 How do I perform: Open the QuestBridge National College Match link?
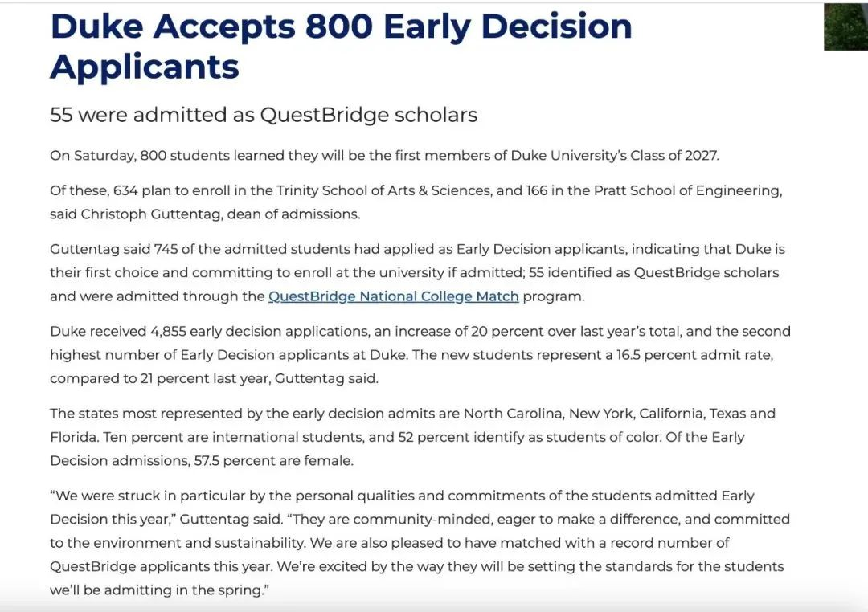coord(393,296)
